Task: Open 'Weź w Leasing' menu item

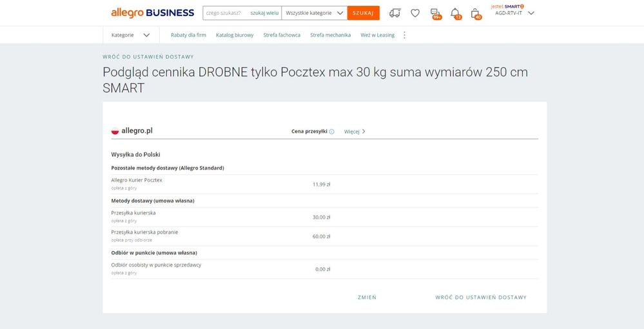Action: tap(378, 35)
